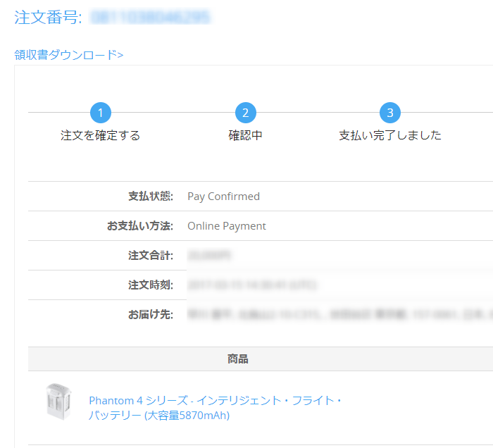Click the お届け先 label
493x448 pixels.
click(x=151, y=314)
